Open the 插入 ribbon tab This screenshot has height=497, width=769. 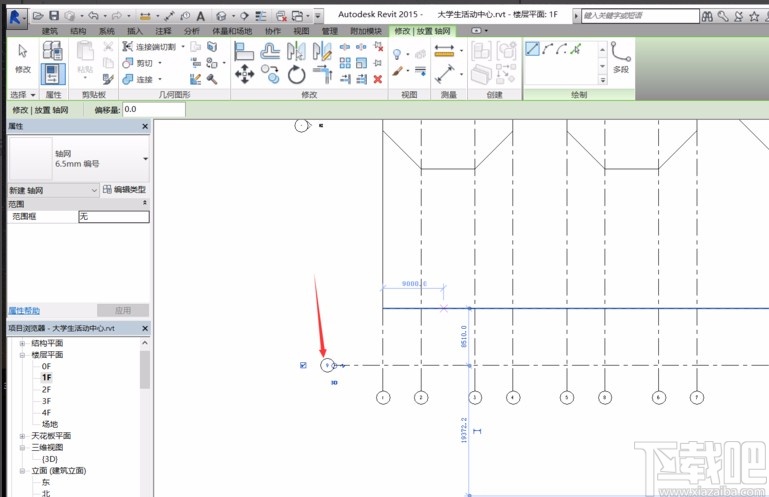pyautogui.click(x=134, y=31)
